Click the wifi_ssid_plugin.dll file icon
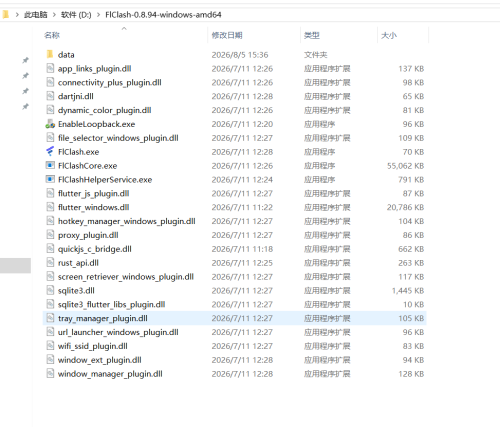500x427 pixels. point(50,346)
